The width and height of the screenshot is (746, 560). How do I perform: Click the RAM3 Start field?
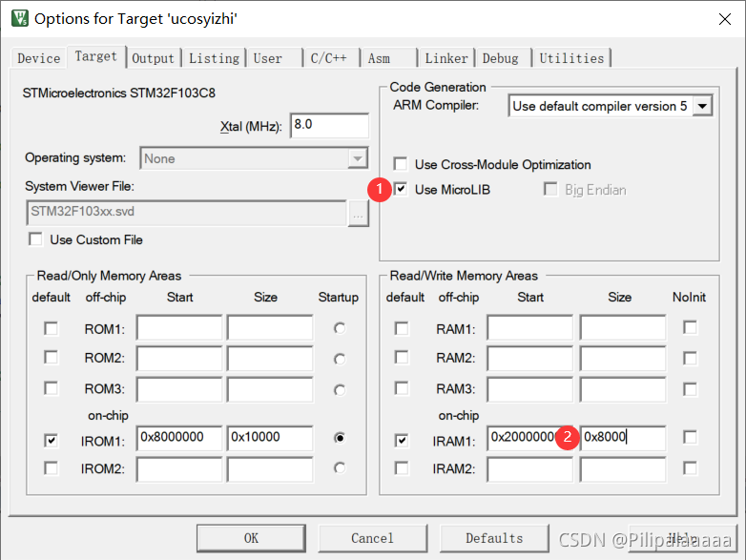pos(530,389)
